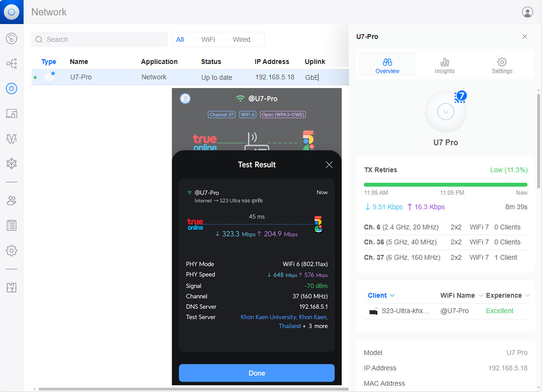Click the search magnifier icon
This screenshot has height=392, width=542.
click(x=39, y=39)
